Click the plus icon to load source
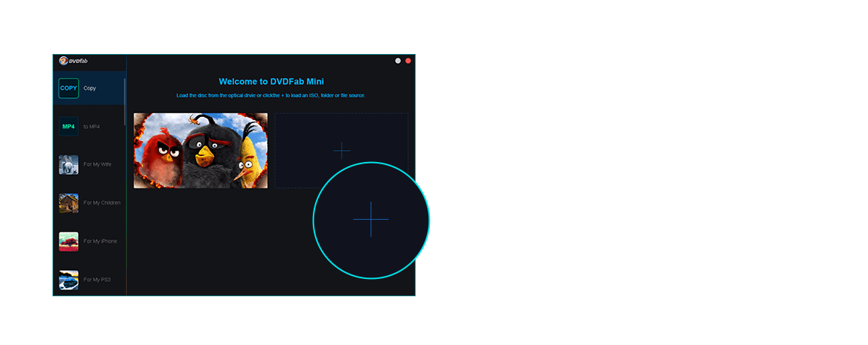This screenshot has height=345, width=868. point(341,151)
